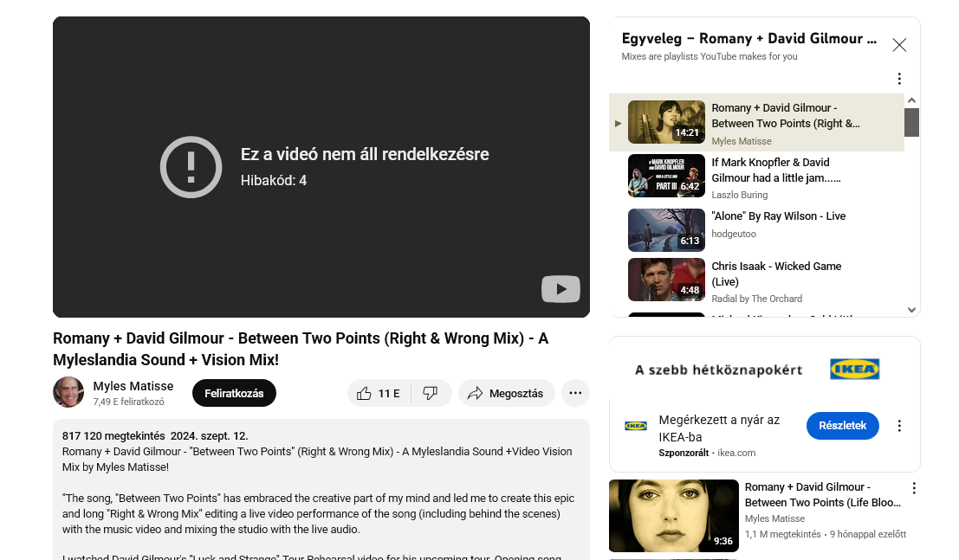The width and height of the screenshot is (959, 560).
Task: Open the "Alone" By Ray Wilson thumbnail
Action: pyautogui.click(x=666, y=230)
